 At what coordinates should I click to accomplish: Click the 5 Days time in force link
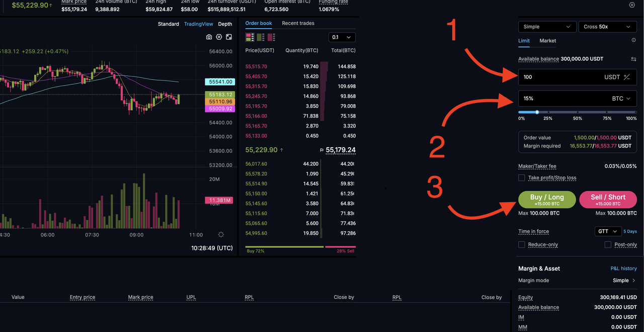(x=630, y=231)
